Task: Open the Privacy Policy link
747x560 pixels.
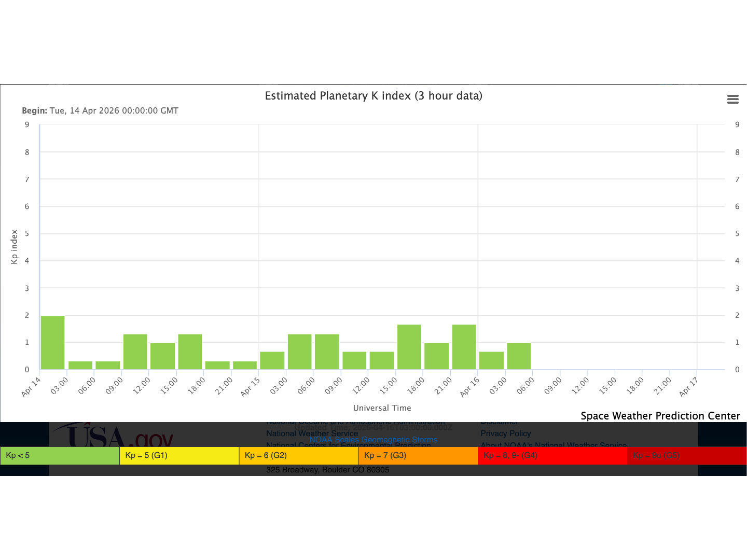Action: point(505,433)
